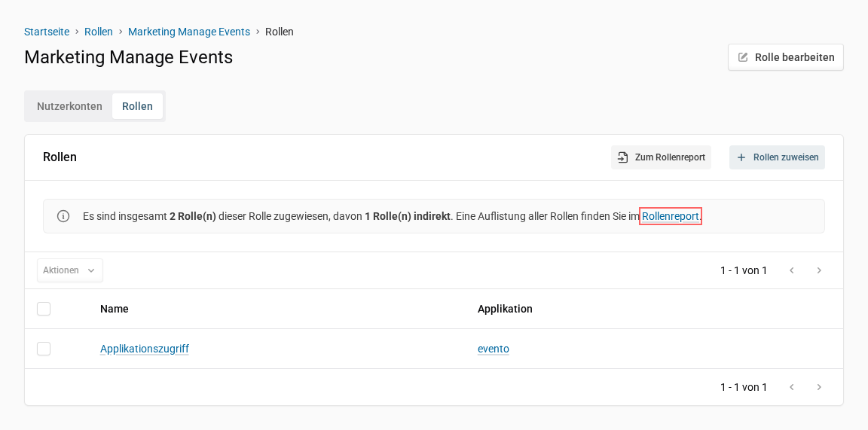Go to previous page in bottom pagination
Screen dimensions: 868x430
pyautogui.click(x=792, y=387)
